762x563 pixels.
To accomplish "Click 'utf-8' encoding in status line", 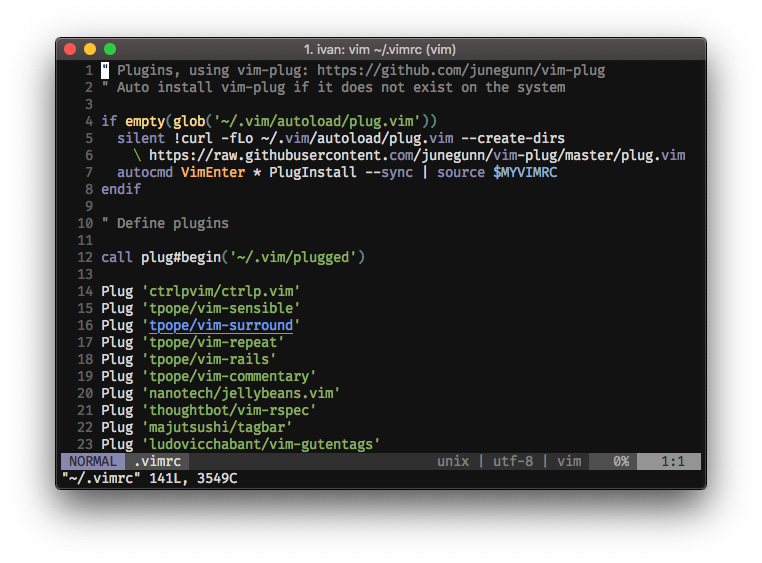I will coord(513,461).
